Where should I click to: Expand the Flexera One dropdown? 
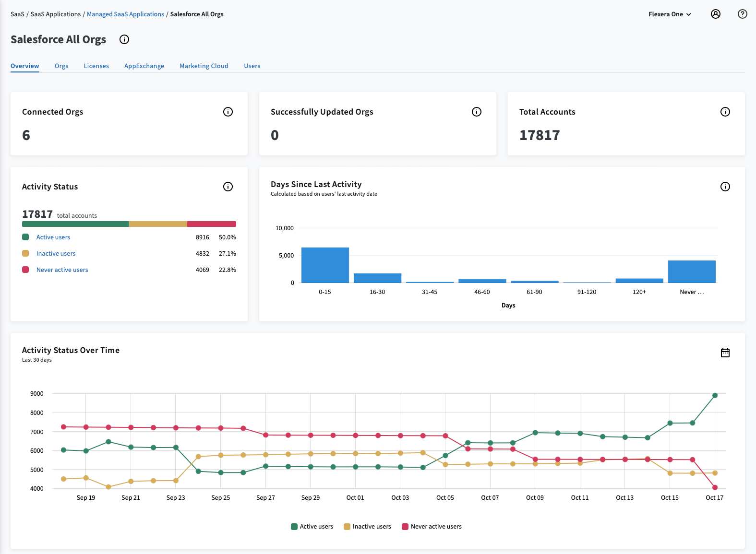(x=670, y=14)
